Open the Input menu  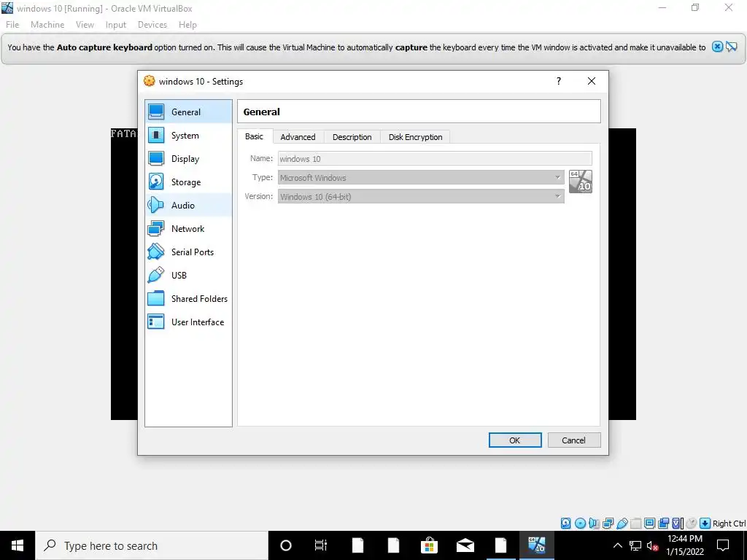pos(116,25)
